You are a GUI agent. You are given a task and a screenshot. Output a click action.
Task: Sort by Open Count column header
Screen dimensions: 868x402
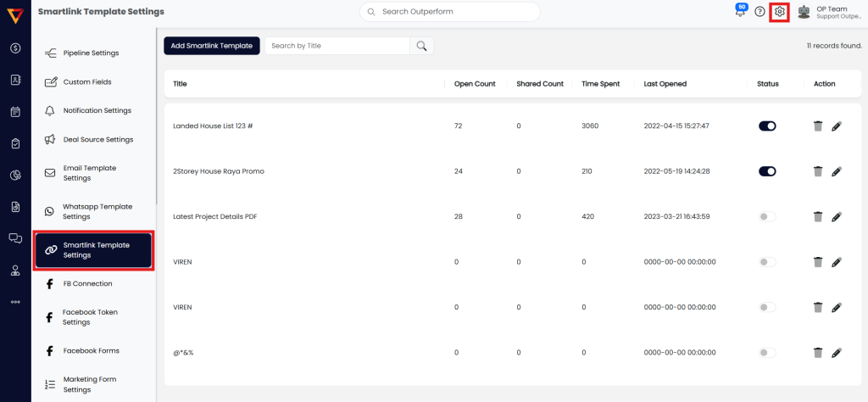(475, 84)
